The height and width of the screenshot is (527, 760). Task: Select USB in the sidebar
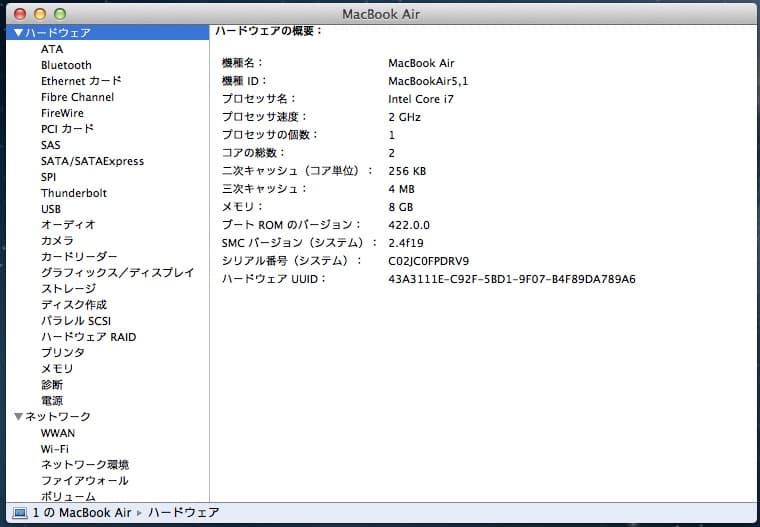pyautogui.click(x=50, y=209)
